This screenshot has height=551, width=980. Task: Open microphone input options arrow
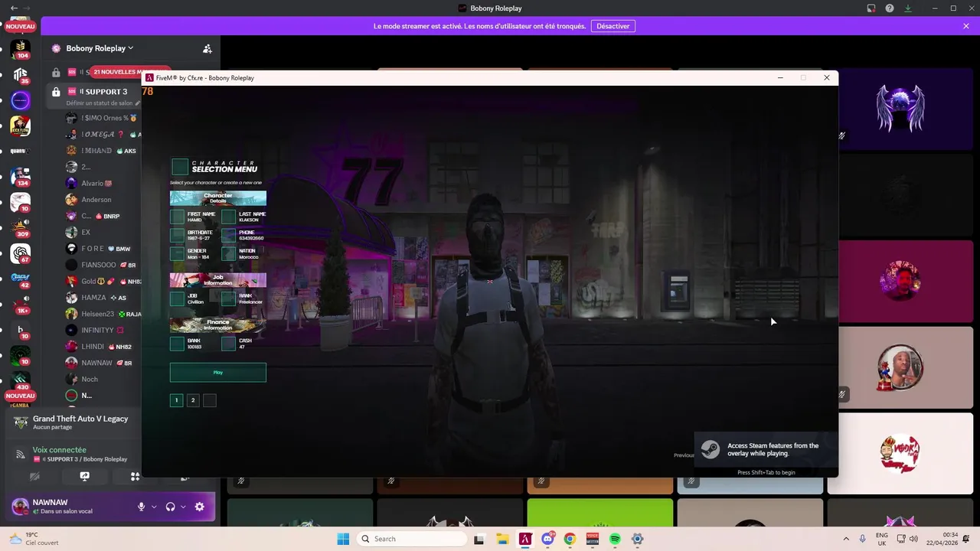click(154, 507)
